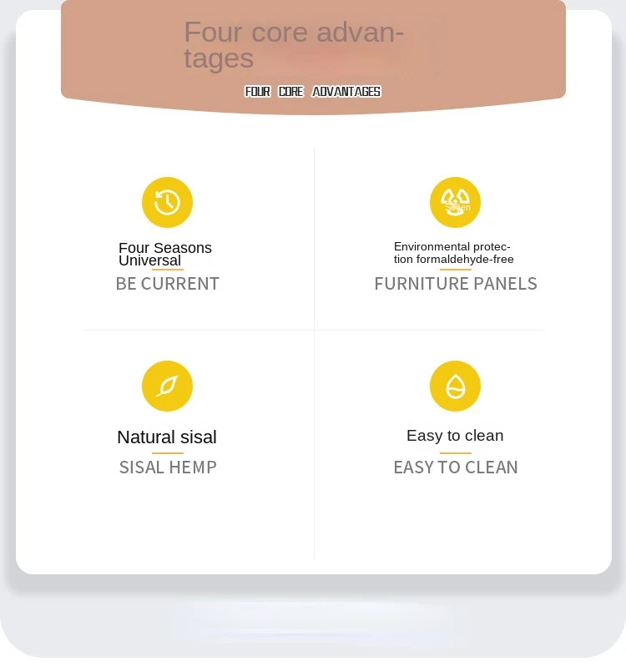Viewport: 626px width, 672px height.
Task: Click the 'BE CURRENT' caption
Action: tap(167, 284)
